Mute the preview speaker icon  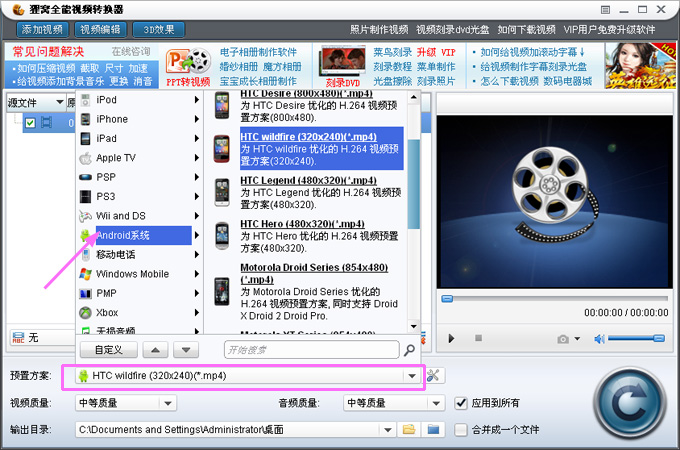[599, 339]
